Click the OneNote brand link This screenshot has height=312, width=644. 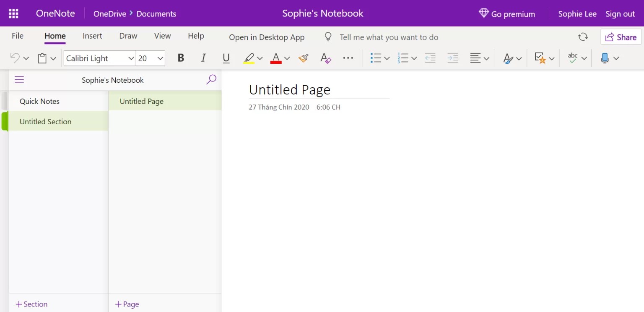click(x=55, y=13)
